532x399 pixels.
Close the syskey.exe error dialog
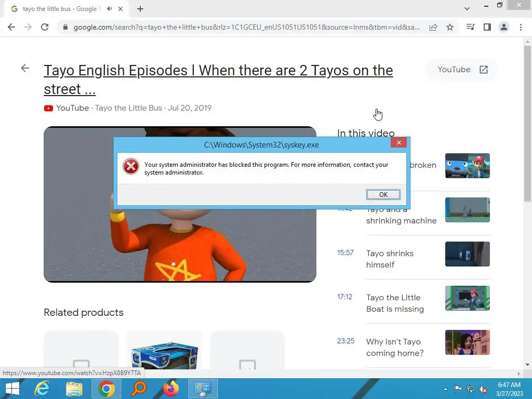coord(398,142)
